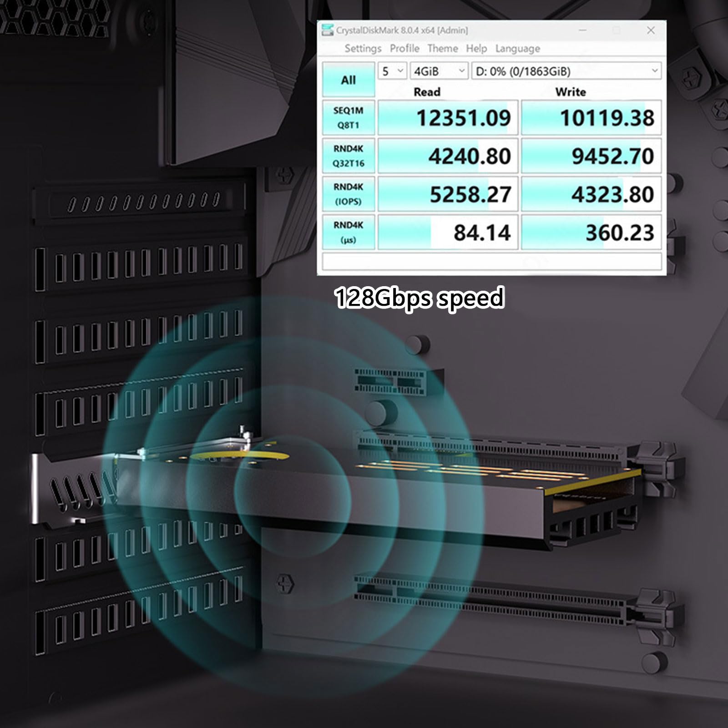Open the 4GiB test size dropdown
This screenshot has width=728, height=728.
click(438, 71)
